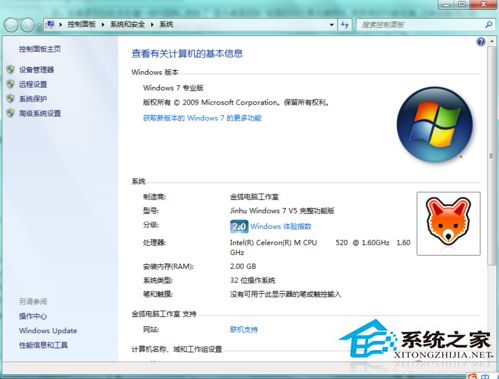Open 控制面板主页 link
The height and width of the screenshot is (379, 499).
(x=40, y=49)
